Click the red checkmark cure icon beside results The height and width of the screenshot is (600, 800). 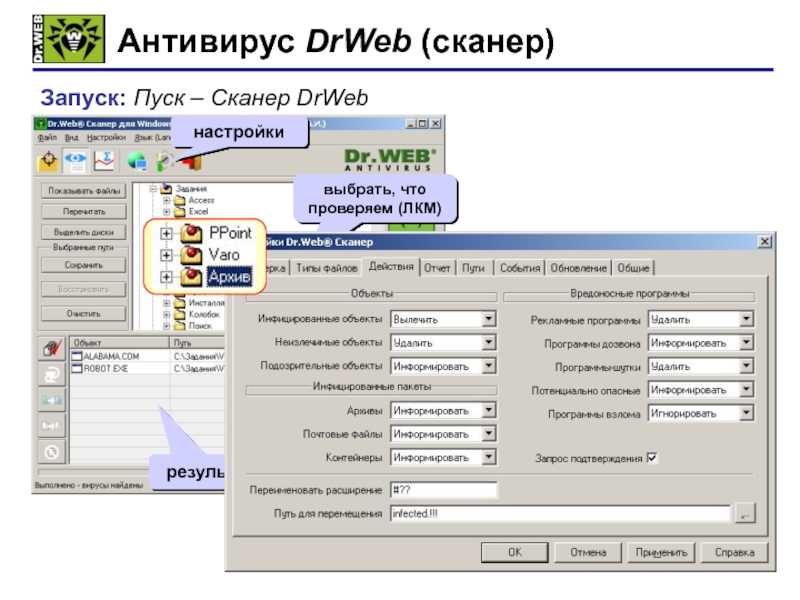pyautogui.click(x=52, y=348)
